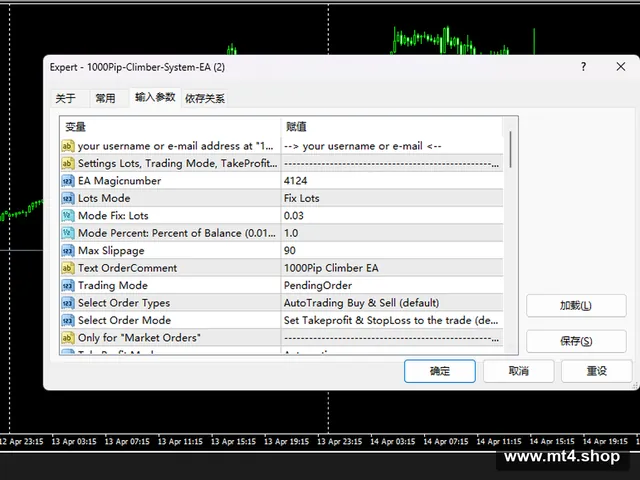Click the icon beside Settings Lots row

click(68, 163)
